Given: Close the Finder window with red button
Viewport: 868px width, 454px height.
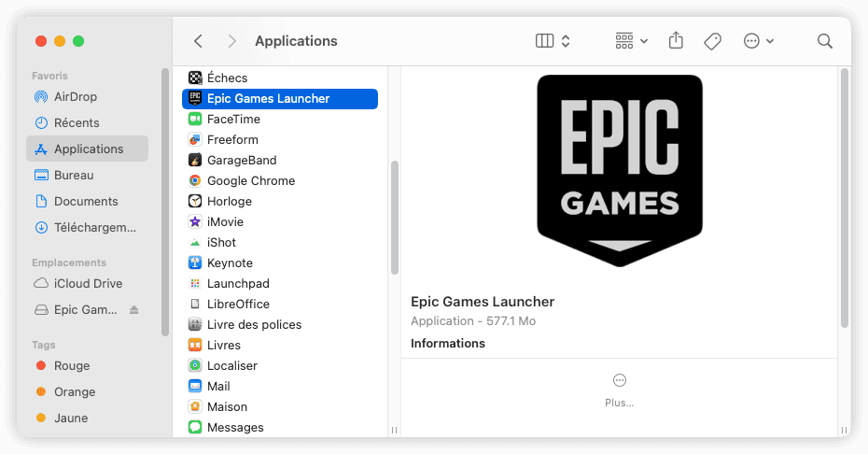Looking at the screenshot, I should (x=41, y=41).
